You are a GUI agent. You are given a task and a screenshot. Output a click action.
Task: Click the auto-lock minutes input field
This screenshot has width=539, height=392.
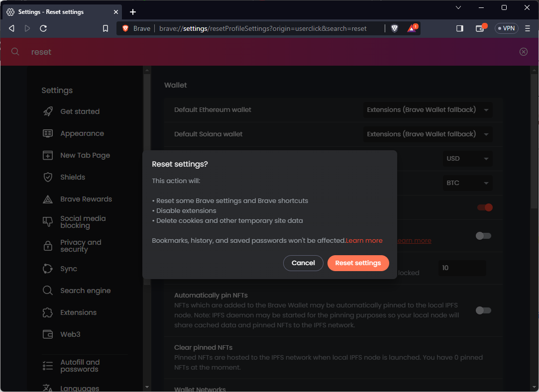pyautogui.click(x=461, y=268)
